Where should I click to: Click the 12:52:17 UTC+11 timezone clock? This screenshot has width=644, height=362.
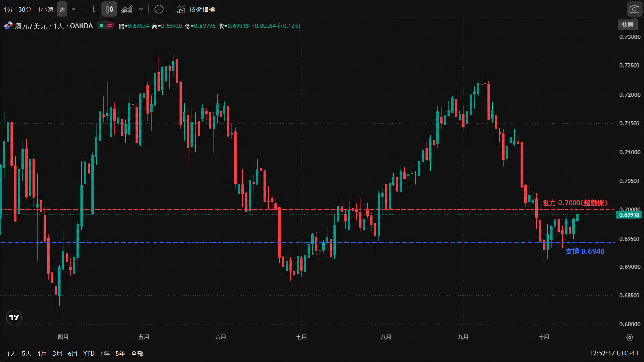pyautogui.click(x=614, y=354)
